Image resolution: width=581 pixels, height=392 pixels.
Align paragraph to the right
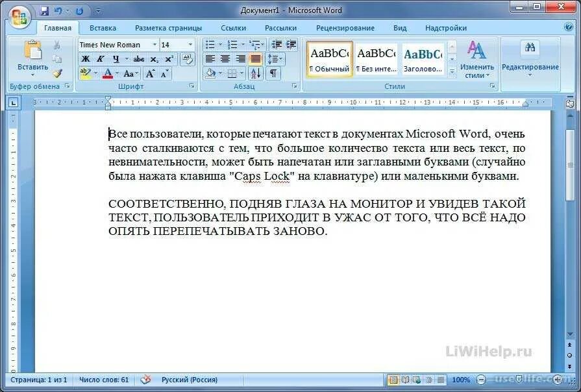(x=240, y=59)
